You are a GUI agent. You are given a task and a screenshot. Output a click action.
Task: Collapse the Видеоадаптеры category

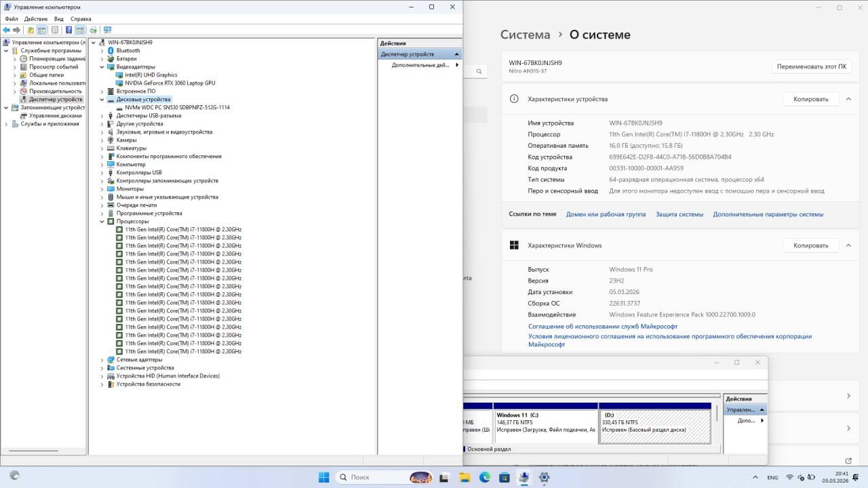coord(102,67)
